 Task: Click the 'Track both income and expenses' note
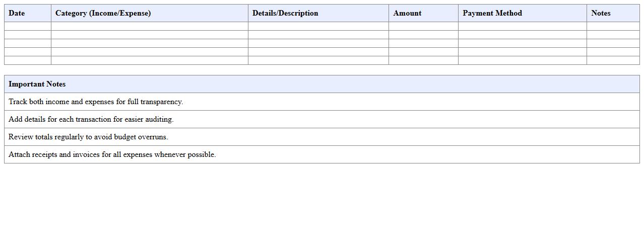(x=96, y=102)
